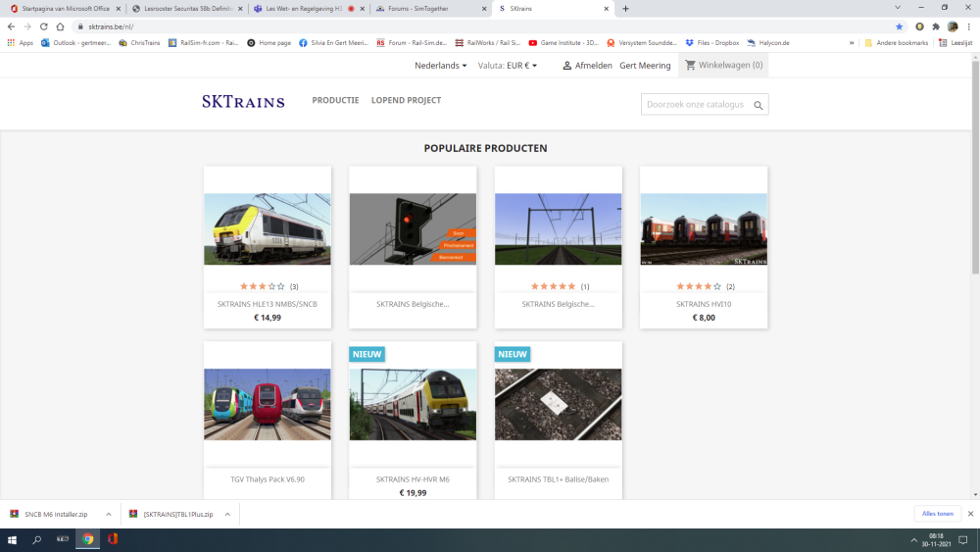The width and height of the screenshot is (980, 552).
Task: Expand the Nederlands language dropdown
Action: [x=441, y=66]
